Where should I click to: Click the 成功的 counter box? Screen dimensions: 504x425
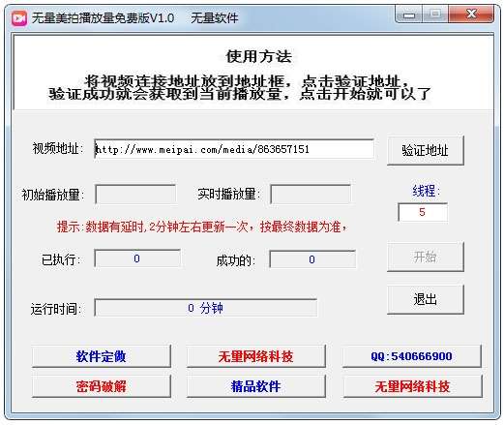coord(312,259)
